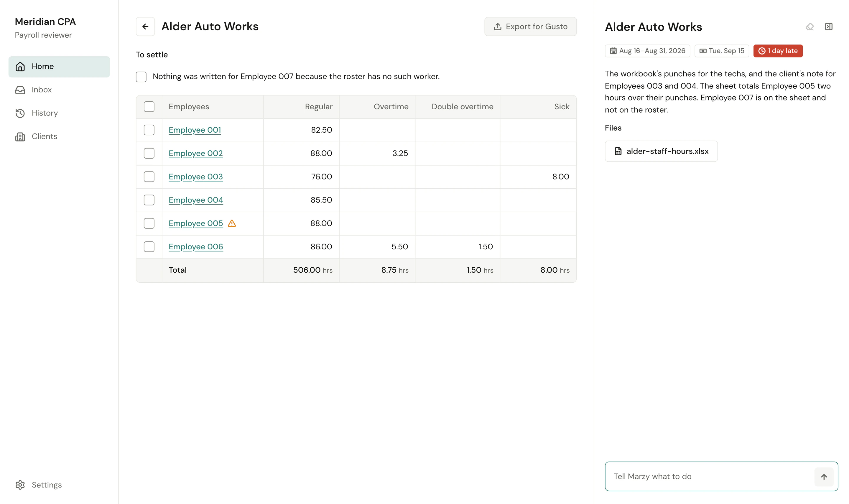Click the Aug 16–Aug 31, 2026 date chip
The image size is (849, 504).
point(648,51)
